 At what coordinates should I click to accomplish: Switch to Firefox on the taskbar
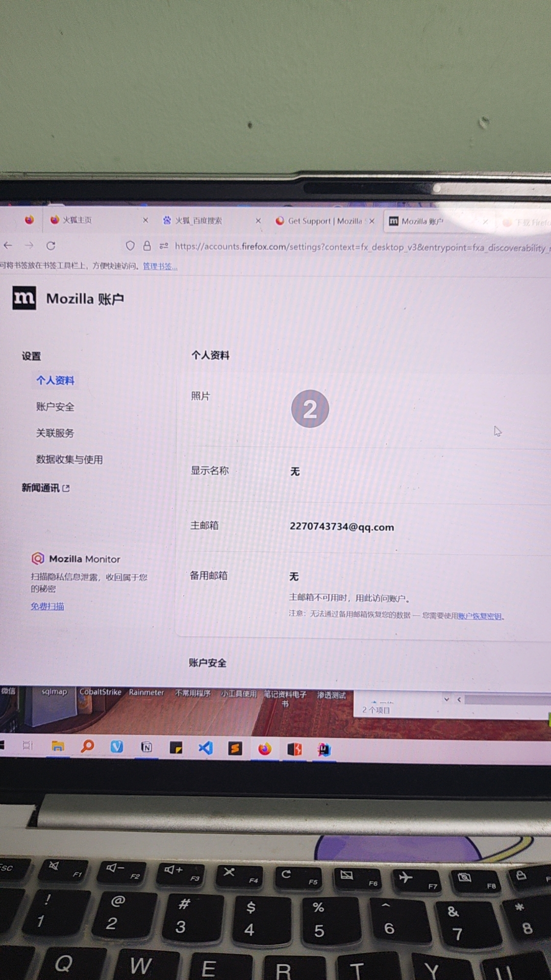point(265,749)
